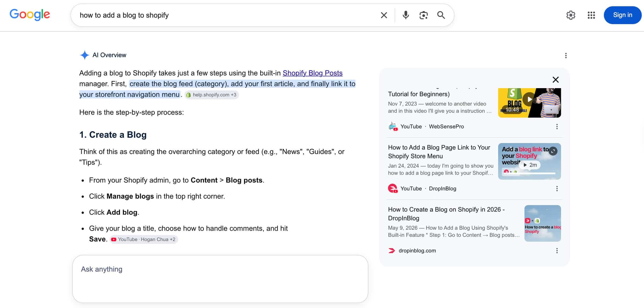Click the highlighted blog feed summary text
Screen dimensions: 644x308
(217, 89)
